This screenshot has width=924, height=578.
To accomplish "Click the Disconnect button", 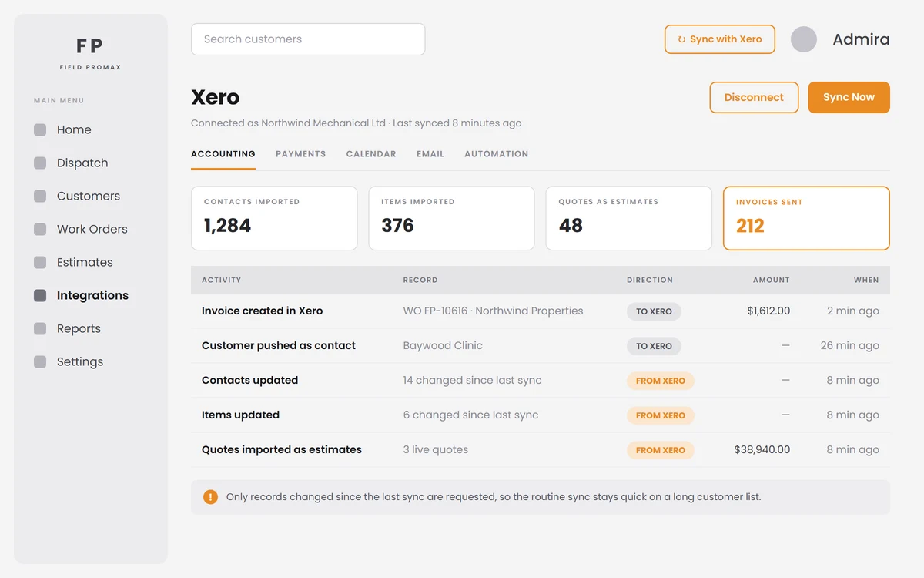I will [754, 98].
